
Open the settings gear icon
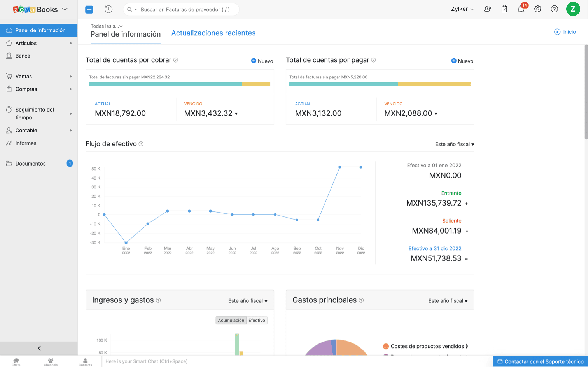[x=537, y=9]
